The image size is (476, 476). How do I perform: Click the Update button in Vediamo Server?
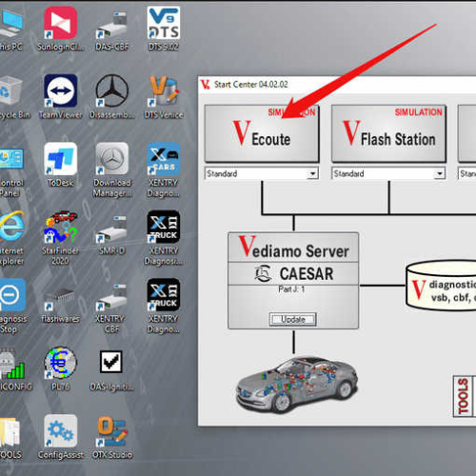[x=293, y=319]
